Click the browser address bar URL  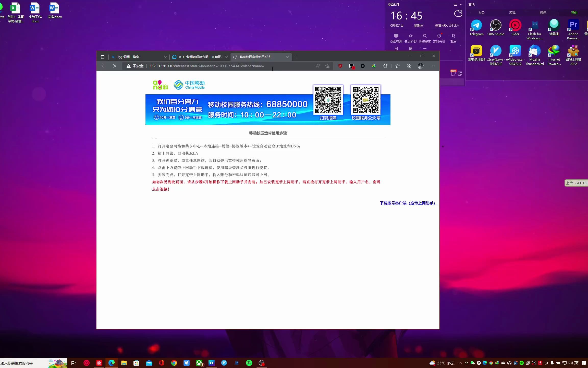(207, 66)
